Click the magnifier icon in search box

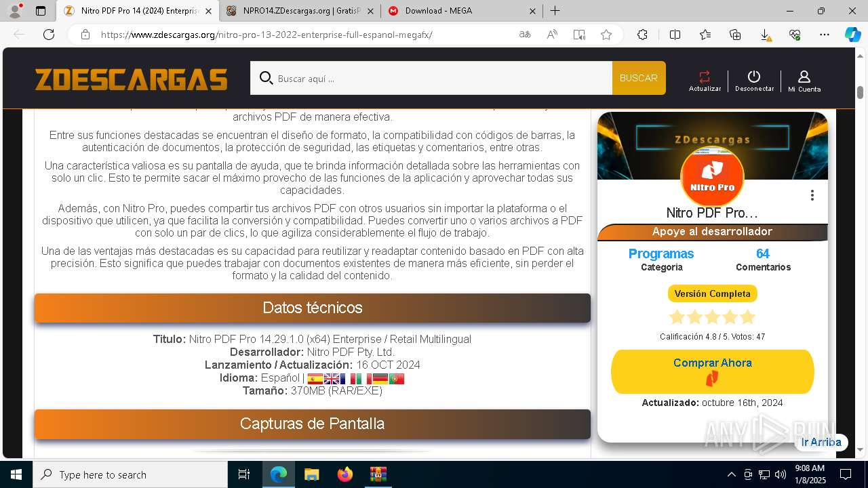267,78
